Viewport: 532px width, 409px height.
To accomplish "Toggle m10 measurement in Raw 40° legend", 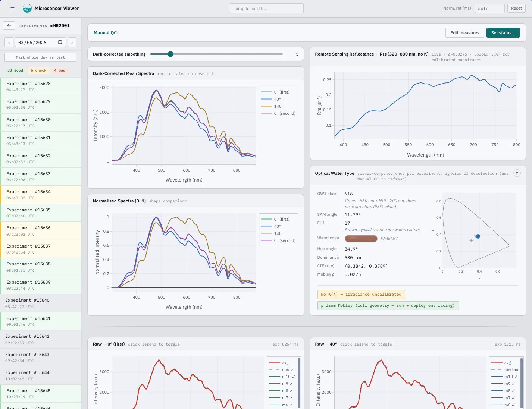I will coord(504,377).
